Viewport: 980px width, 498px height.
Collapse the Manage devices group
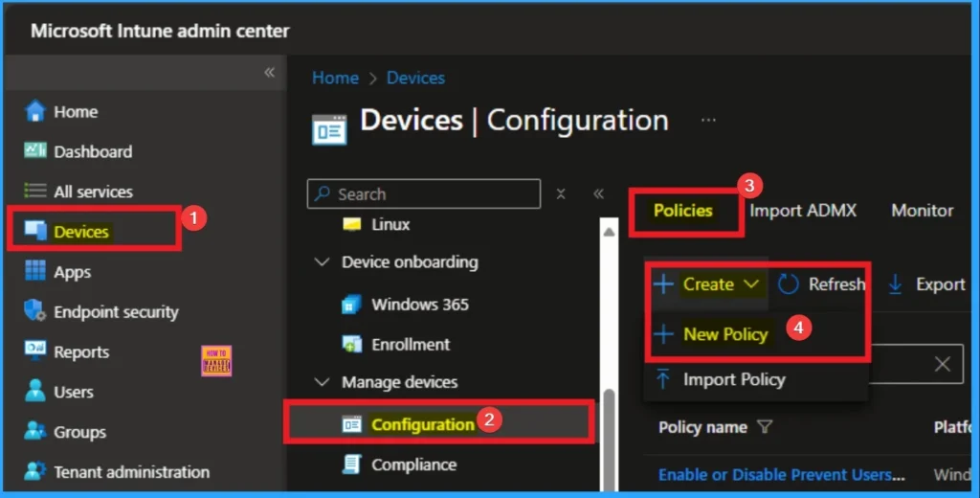point(322,381)
